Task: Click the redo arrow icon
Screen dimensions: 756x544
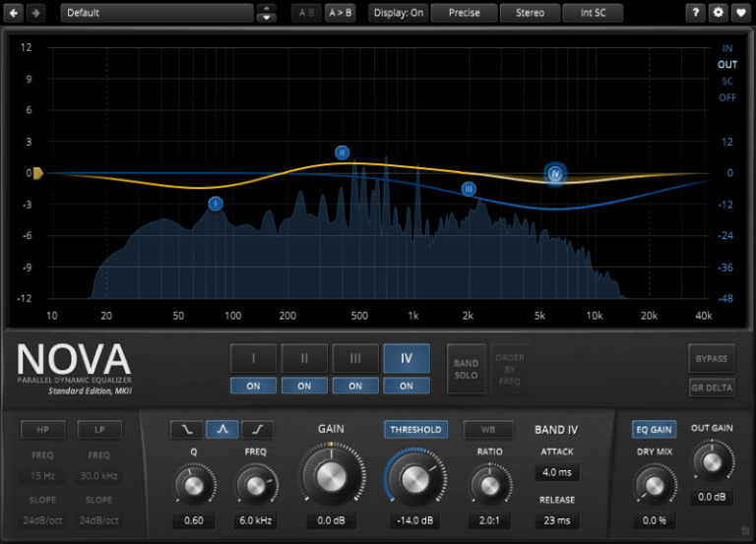Action: pyautogui.click(x=36, y=13)
